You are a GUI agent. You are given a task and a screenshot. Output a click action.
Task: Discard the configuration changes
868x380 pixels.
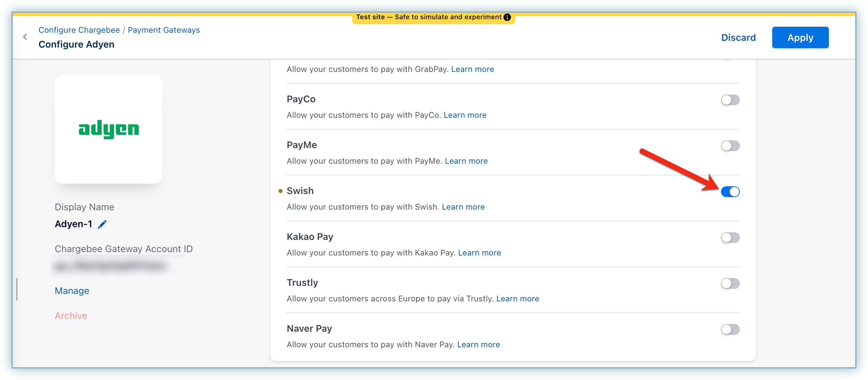pyautogui.click(x=739, y=37)
